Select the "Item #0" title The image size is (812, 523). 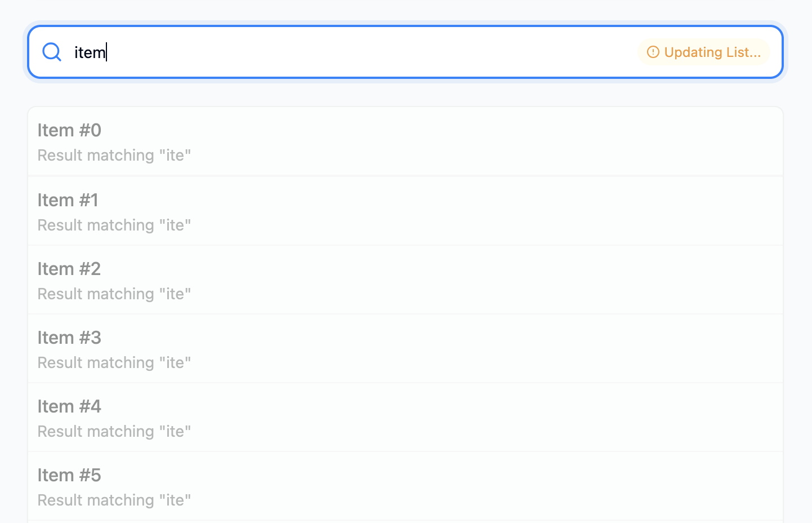[x=69, y=130]
